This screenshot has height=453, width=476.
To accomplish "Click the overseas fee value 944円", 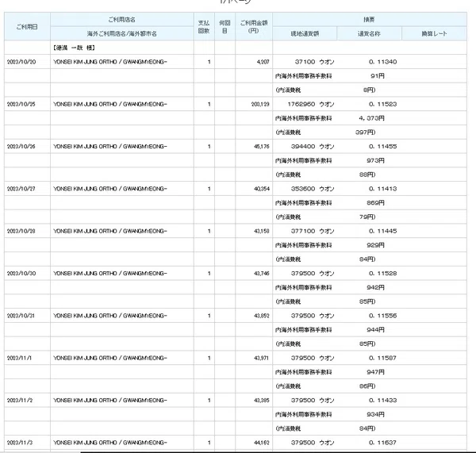I will pos(375,330).
